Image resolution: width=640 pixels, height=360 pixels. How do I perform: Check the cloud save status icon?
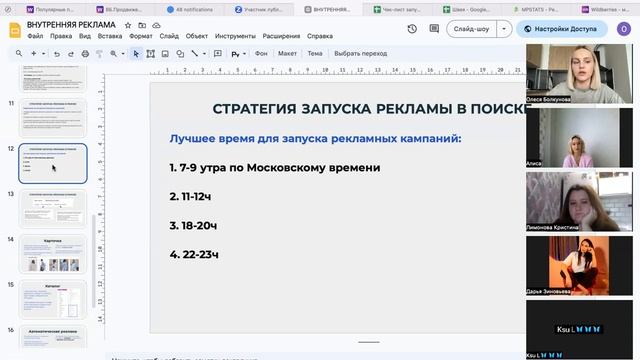[156, 25]
